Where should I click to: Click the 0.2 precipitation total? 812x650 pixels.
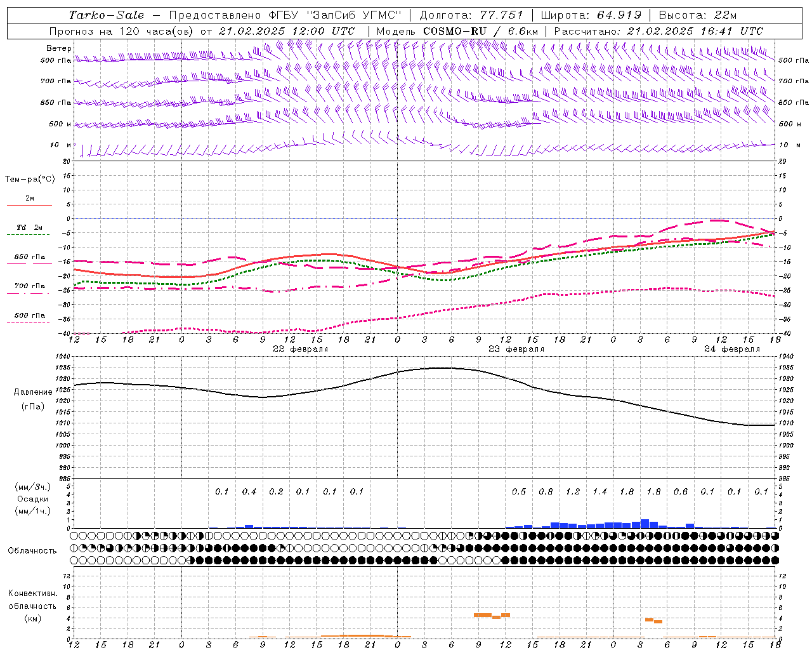(x=276, y=492)
